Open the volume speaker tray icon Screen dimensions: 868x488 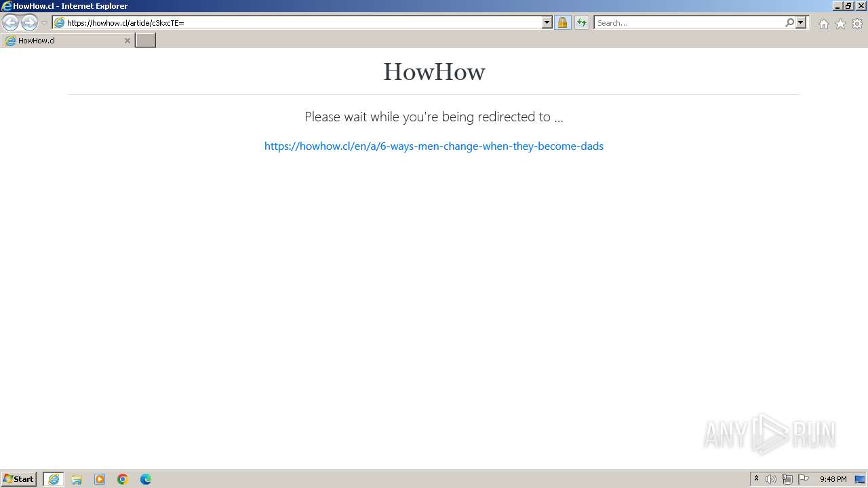point(771,479)
